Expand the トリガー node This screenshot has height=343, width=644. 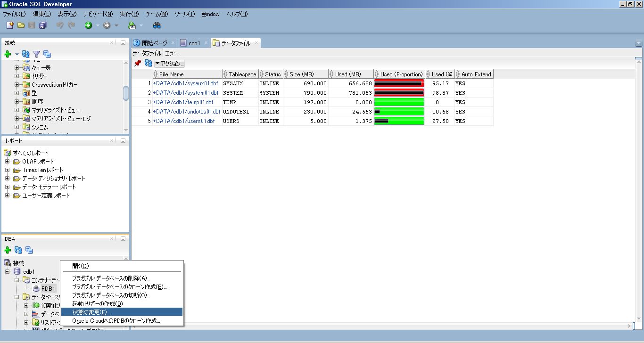pyautogui.click(x=17, y=76)
